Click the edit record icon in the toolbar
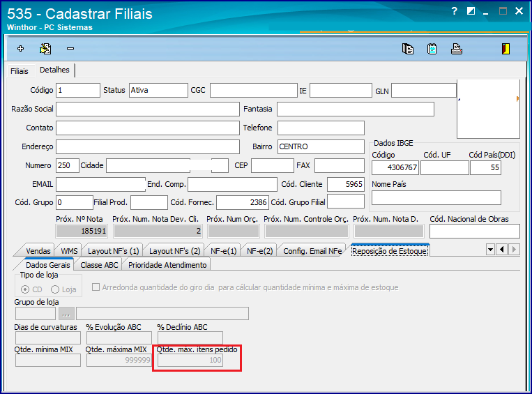 click(45, 49)
